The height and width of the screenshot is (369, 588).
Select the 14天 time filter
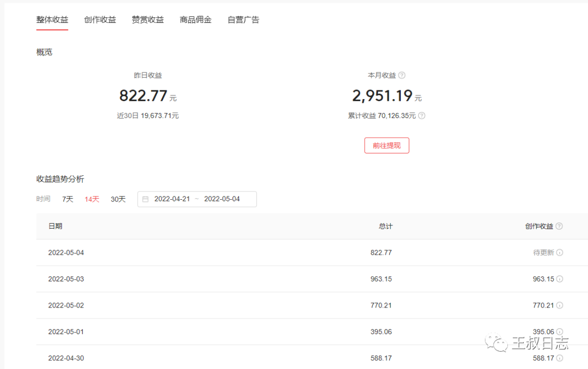pos(92,199)
